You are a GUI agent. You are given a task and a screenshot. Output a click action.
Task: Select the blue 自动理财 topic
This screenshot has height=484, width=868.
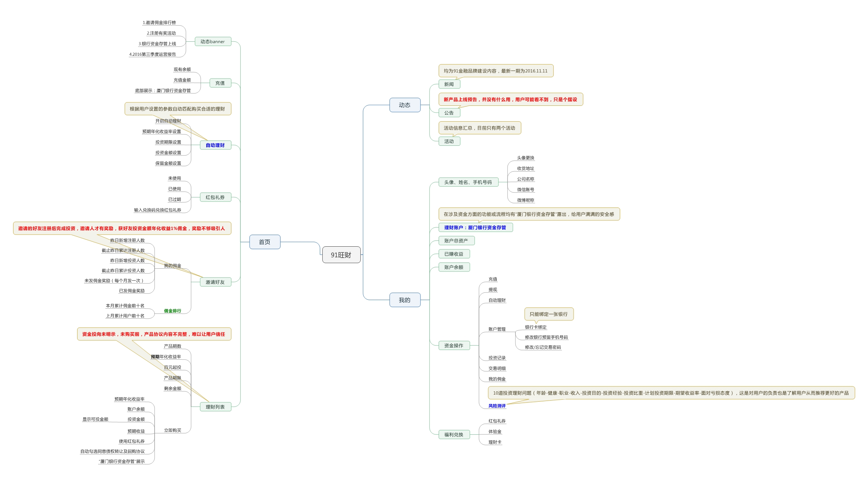point(215,145)
